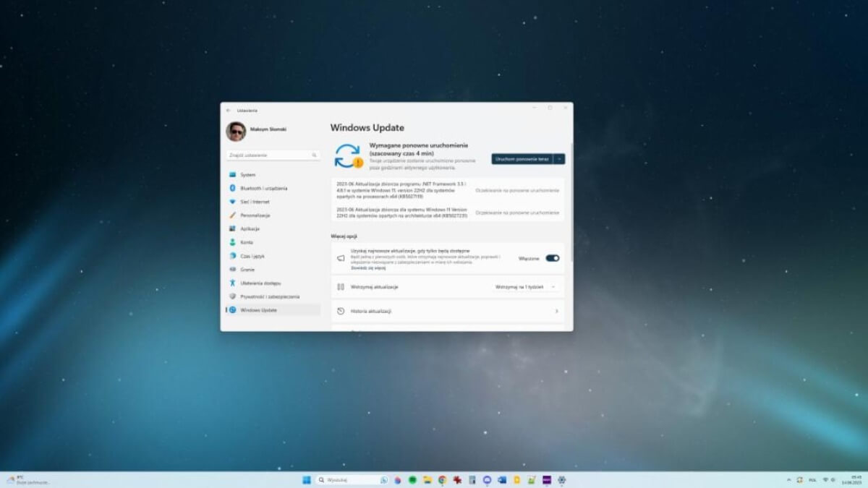Launch Google Chrome from the taskbar
868x488 pixels.
coord(443,479)
